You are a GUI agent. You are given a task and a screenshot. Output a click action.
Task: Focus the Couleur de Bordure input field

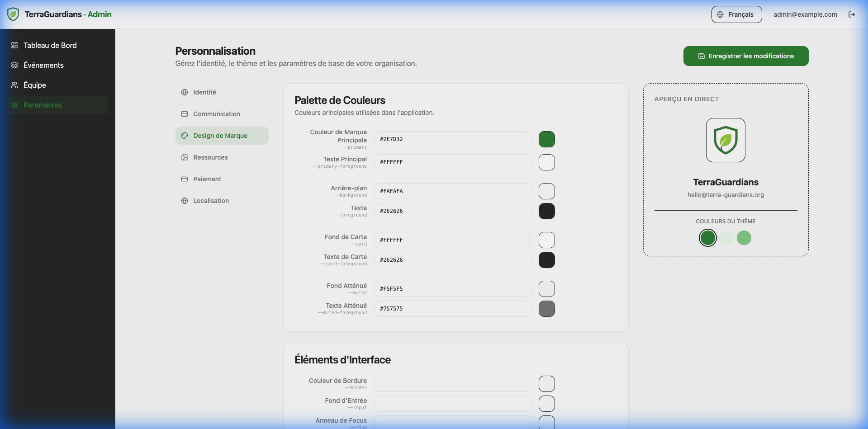(x=452, y=384)
